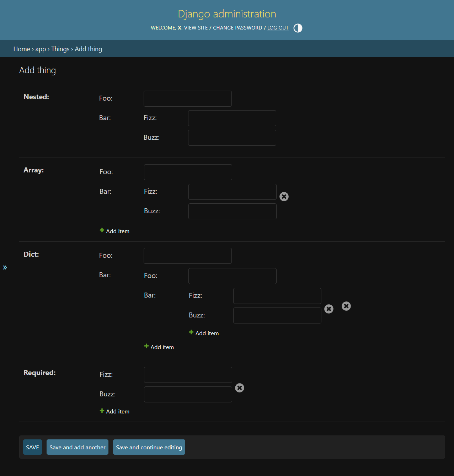Add item to the nested Dict Bar list
Image resolution: width=454 pixels, height=476 pixels.
tap(204, 333)
